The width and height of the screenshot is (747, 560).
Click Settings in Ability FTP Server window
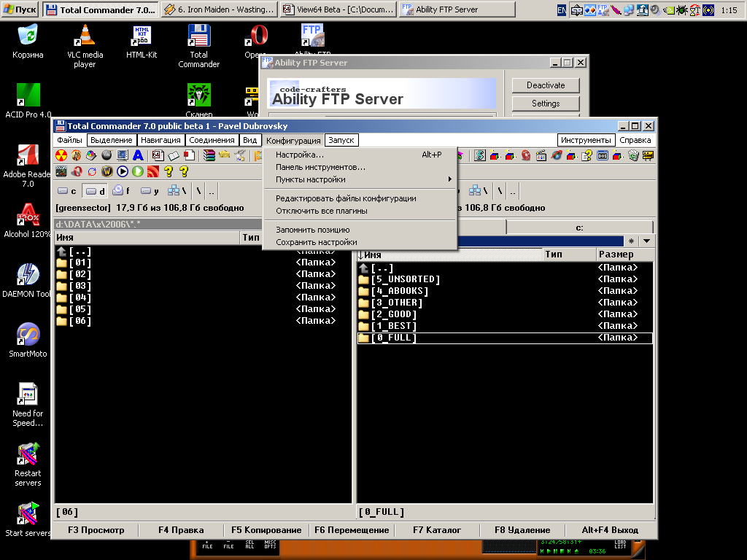pos(546,104)
